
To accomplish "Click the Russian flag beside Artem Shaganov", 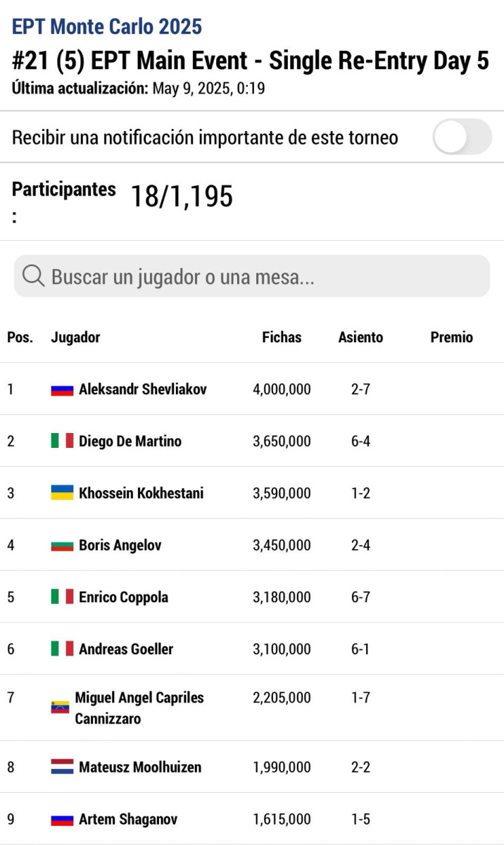I will [x=62, y=820].
